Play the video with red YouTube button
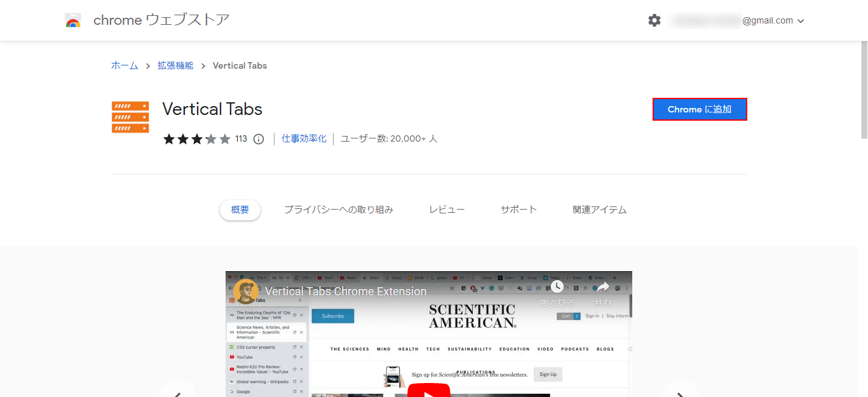 click(429, 391)
